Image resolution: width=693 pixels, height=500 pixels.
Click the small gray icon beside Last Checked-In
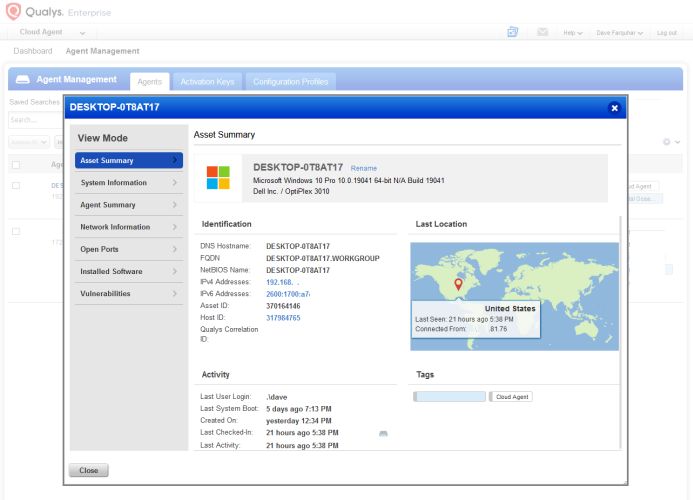[383, 434]
